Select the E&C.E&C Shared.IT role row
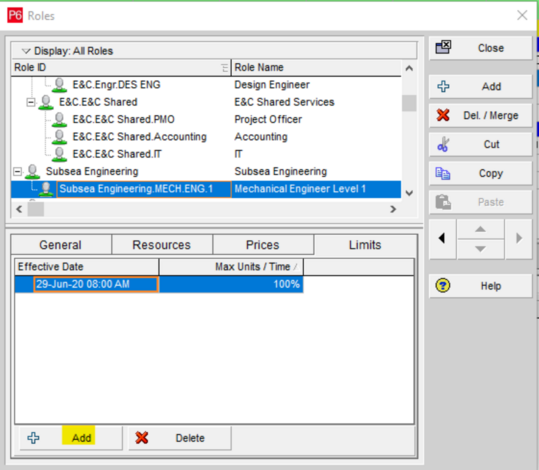 click(x=206, y=154)
